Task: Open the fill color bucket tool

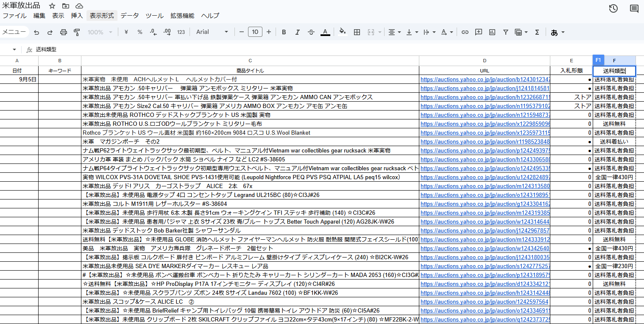Action: pos(343,32)
